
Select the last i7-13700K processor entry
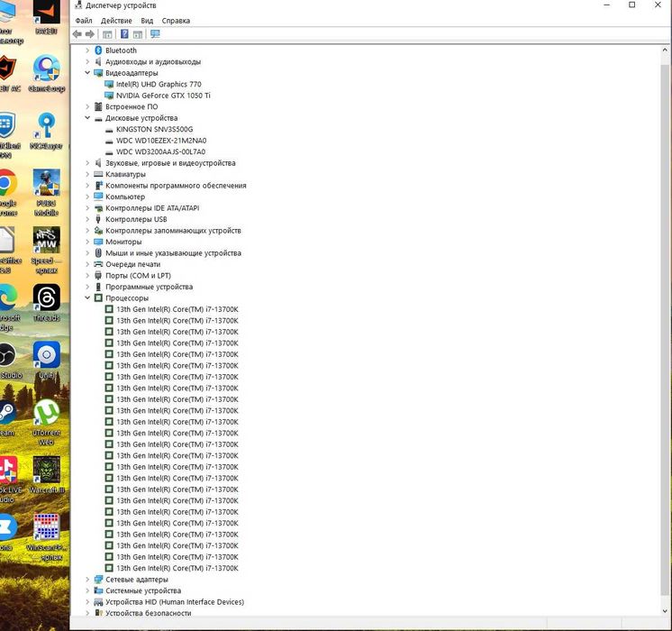tap(177, 568)
